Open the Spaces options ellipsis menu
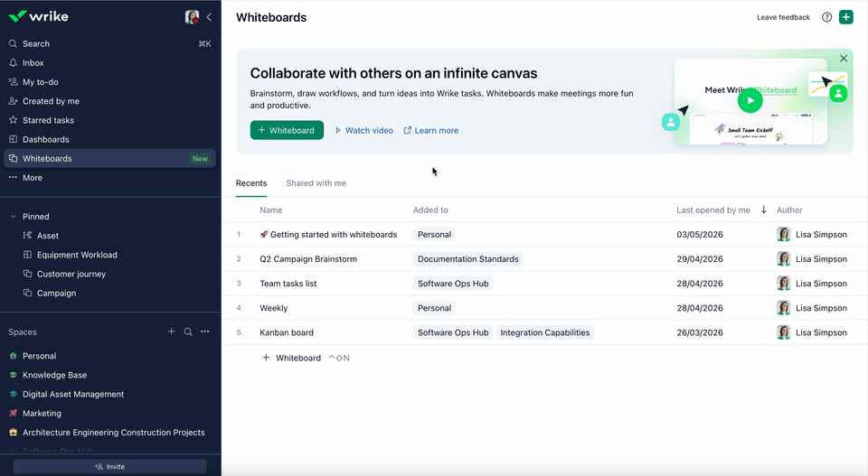The height and width of the screenshot is (476, 868). pos(205,331)
